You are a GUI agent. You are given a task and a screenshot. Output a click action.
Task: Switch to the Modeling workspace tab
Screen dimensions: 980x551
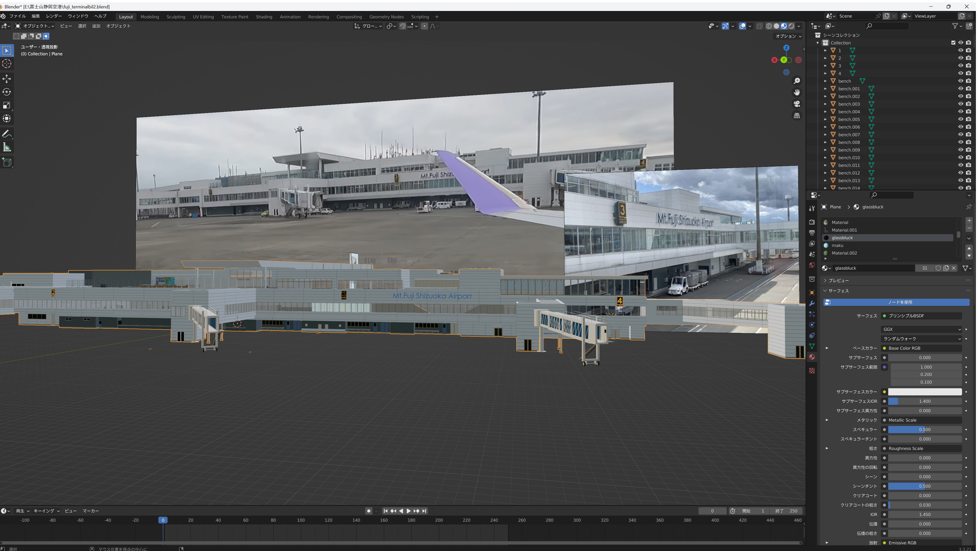click(x=150, y=17)
